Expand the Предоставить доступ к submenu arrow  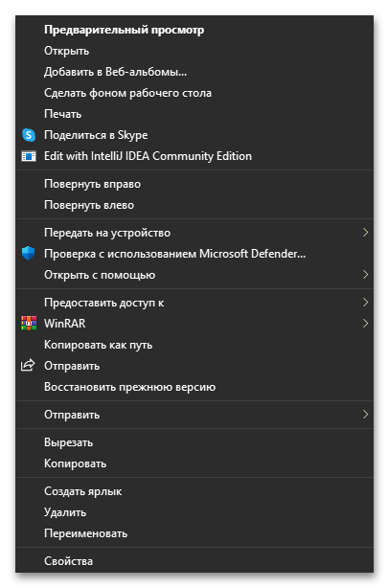tap(365, 303)
